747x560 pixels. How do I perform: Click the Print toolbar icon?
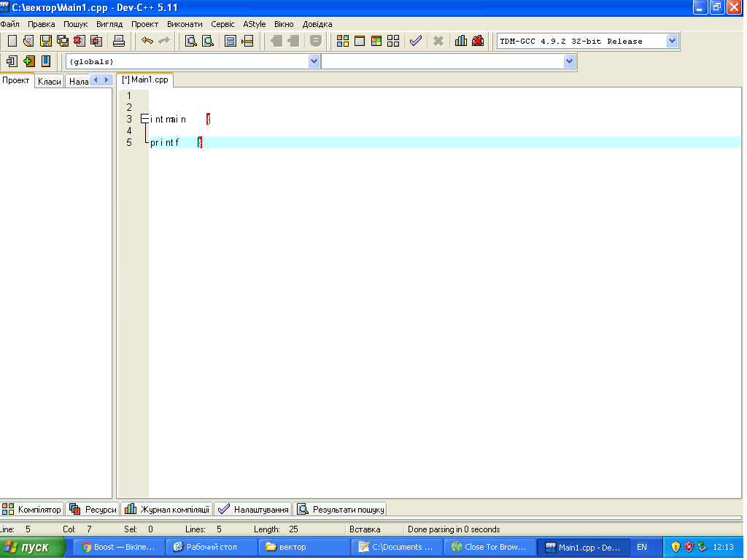coord(119,41)
